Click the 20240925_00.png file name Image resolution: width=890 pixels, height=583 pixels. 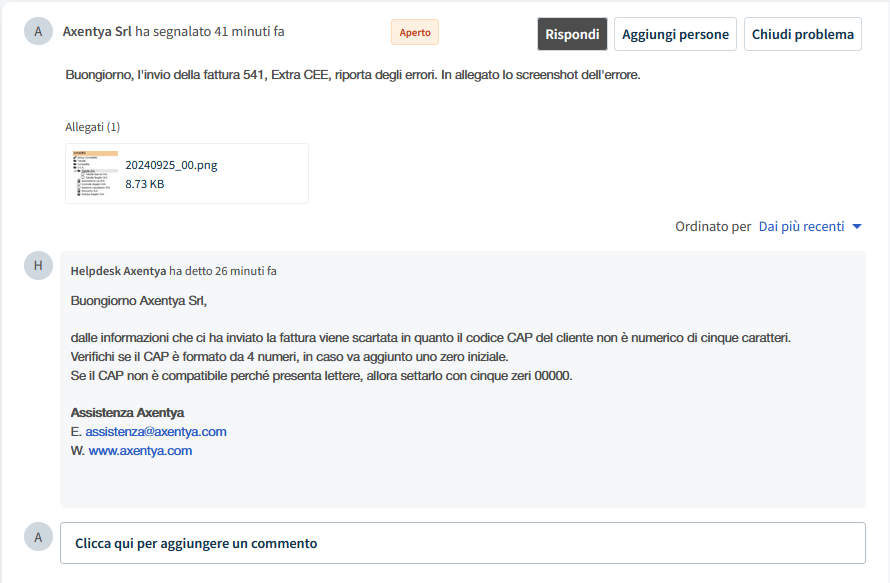tap(171, 165)
